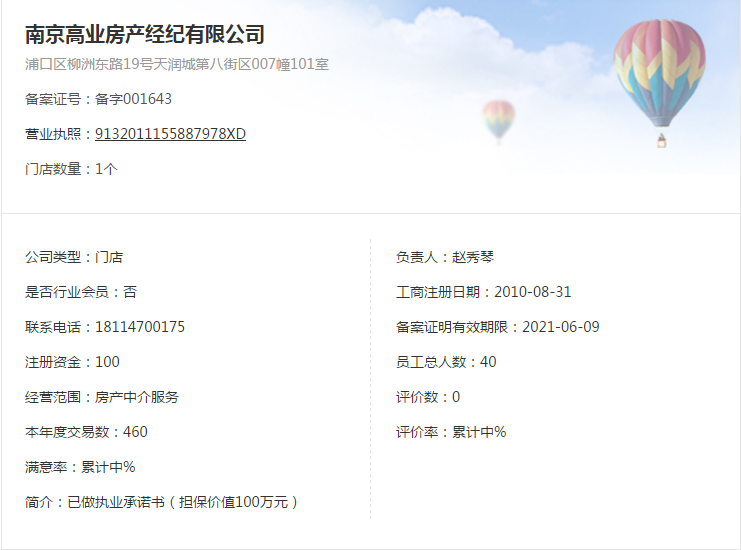The width and height of the screenshot is (741, 550).
Task: Click the registration date 2010-08-31
Action: tap(533, 292)
